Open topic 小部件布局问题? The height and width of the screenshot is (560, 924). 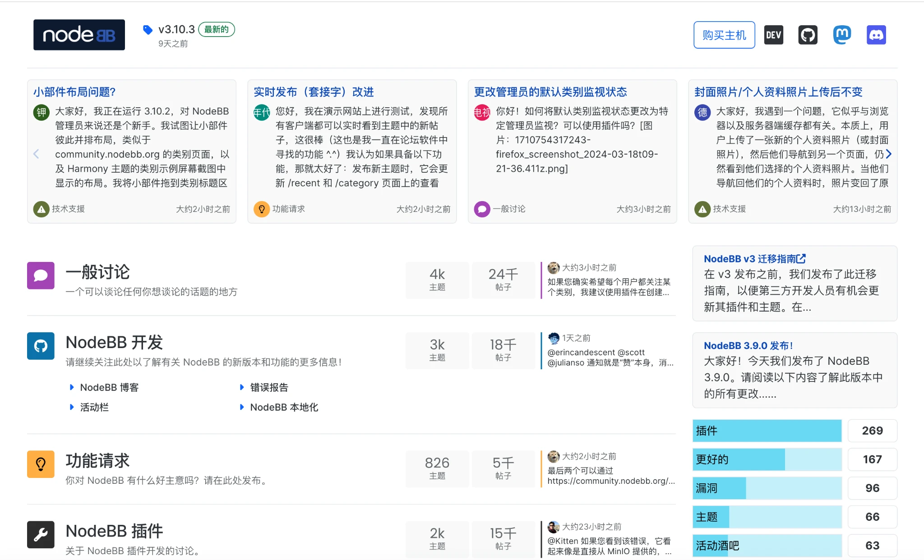pyautogui.click(x=74, y=92)
